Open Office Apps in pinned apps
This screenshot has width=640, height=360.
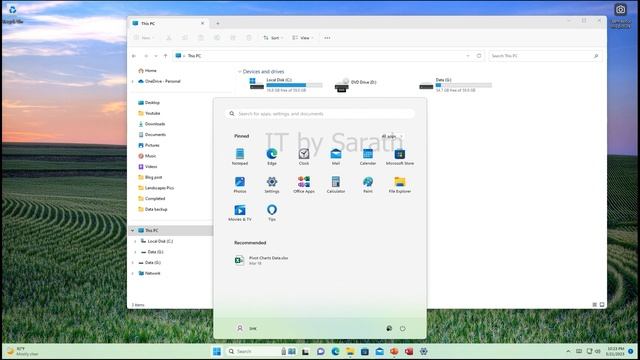click(304, 185)
